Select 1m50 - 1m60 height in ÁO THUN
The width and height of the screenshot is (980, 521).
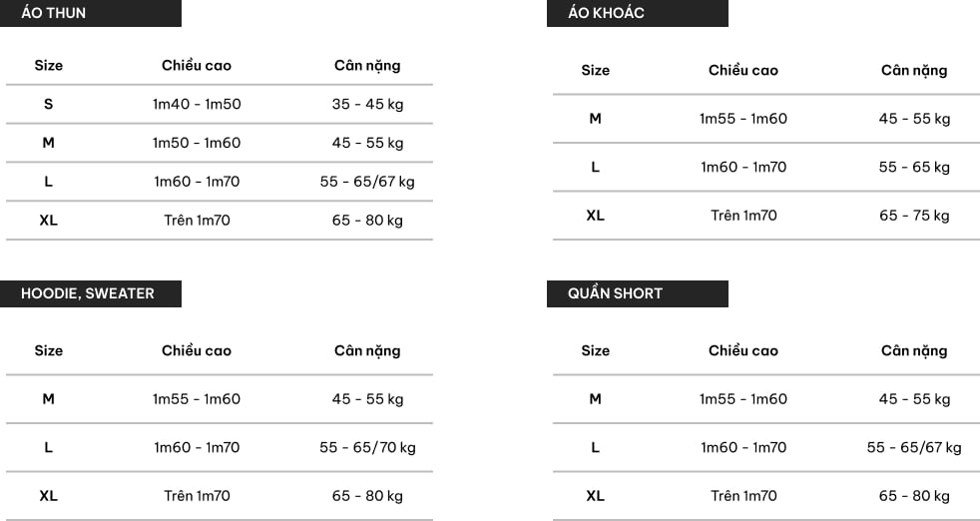coord(197,144)
